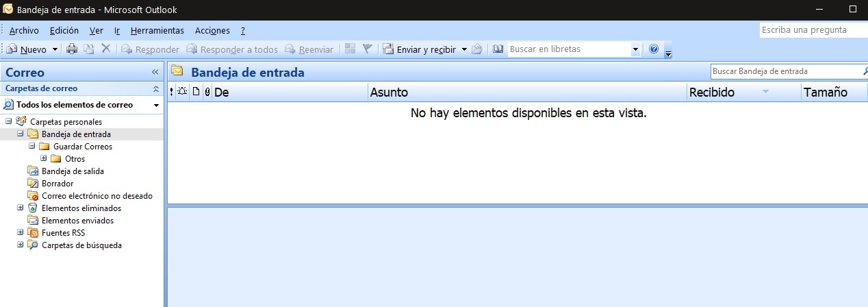Sort messages by Recibido column

[x=743, y=92]
